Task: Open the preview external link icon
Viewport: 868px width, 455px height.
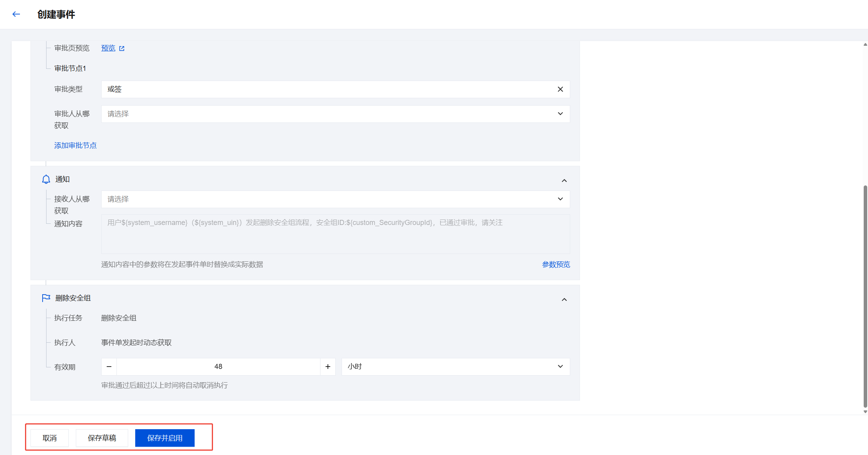Action: [x=122, y=49]
